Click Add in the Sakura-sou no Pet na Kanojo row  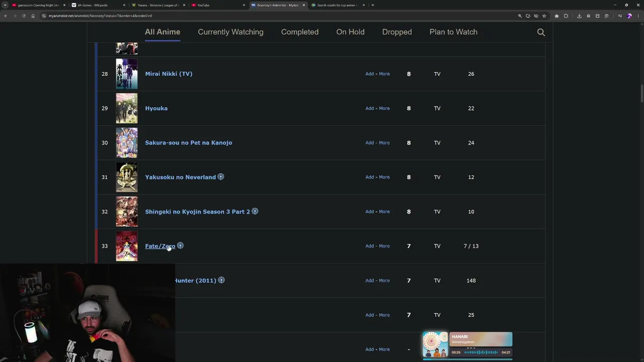coord(369,143)
